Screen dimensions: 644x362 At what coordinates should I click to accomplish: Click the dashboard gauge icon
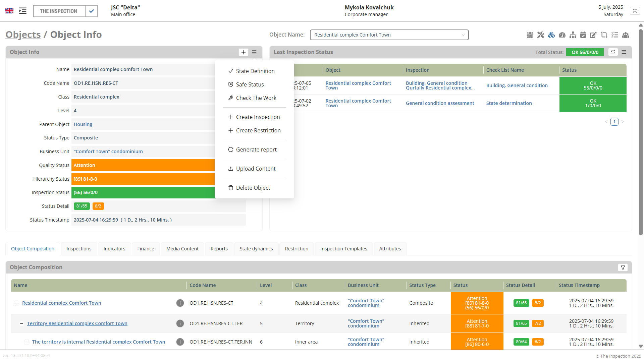562,35
